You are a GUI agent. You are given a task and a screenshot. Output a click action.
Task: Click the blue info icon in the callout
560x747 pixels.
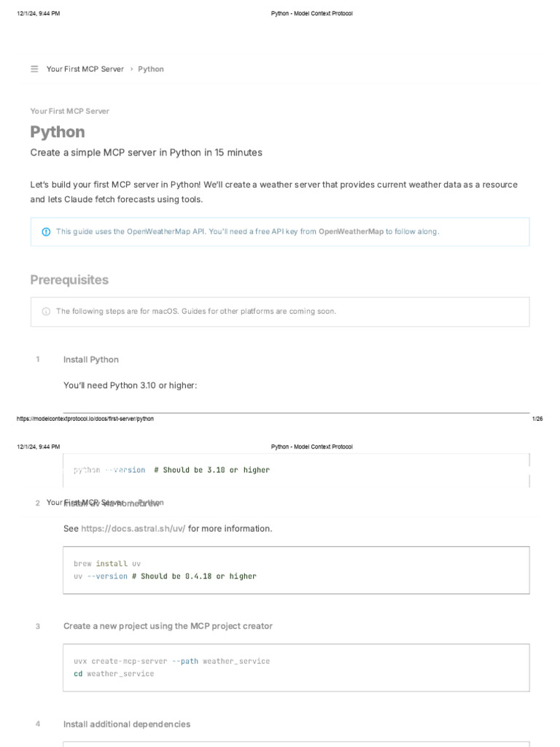pos(46,232)
